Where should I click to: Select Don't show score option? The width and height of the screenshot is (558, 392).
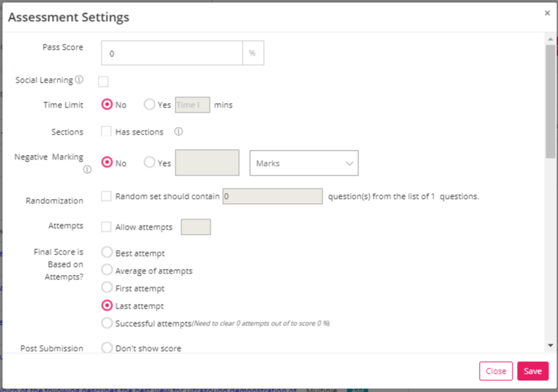[x=107, y=347]
